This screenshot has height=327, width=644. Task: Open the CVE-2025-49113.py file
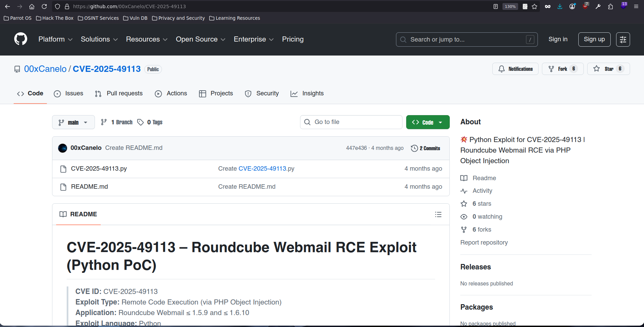(x=99, y=169)
